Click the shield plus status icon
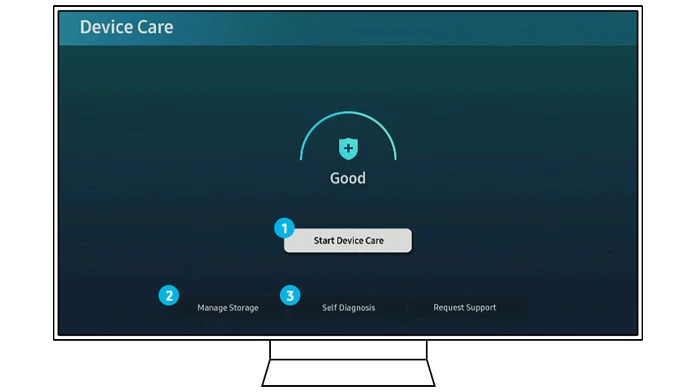This screenshot has height=392, width=696. 348,148
